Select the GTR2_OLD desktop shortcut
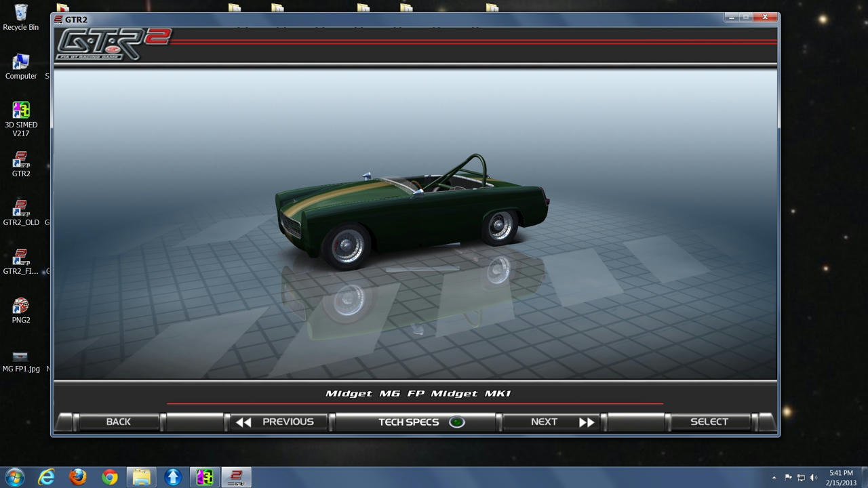This screenshot has width=868, height=488. [21, 213]
